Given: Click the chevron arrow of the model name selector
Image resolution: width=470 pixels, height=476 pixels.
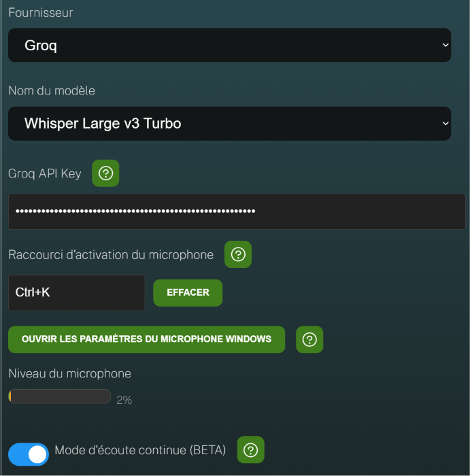Looking at the screenshot, I should tap(446, 124).
